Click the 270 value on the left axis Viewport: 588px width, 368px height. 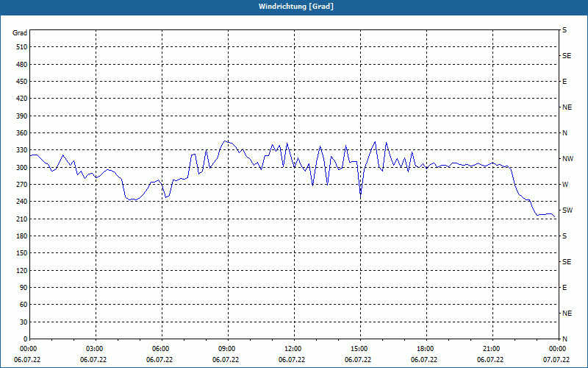pos(22,185)
